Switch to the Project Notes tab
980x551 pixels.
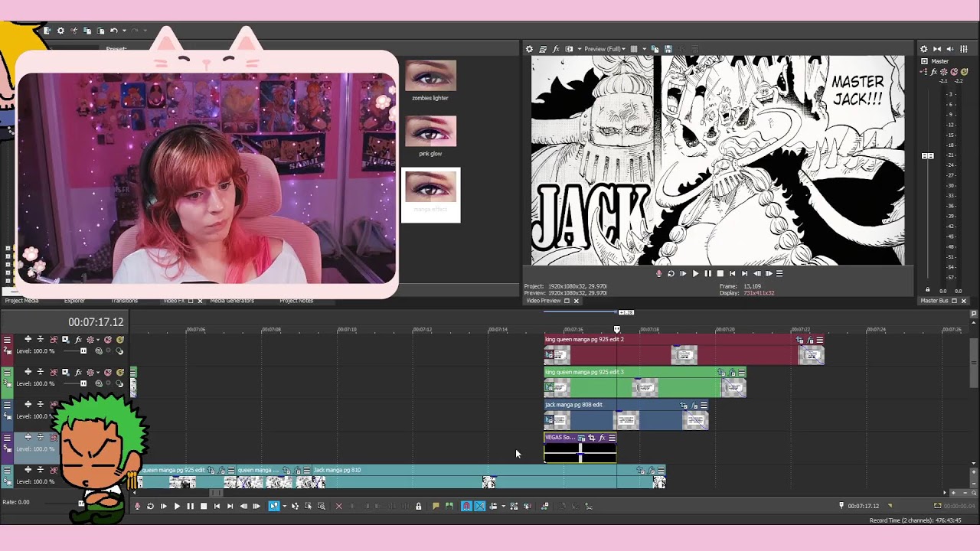[x=296, y=301]
